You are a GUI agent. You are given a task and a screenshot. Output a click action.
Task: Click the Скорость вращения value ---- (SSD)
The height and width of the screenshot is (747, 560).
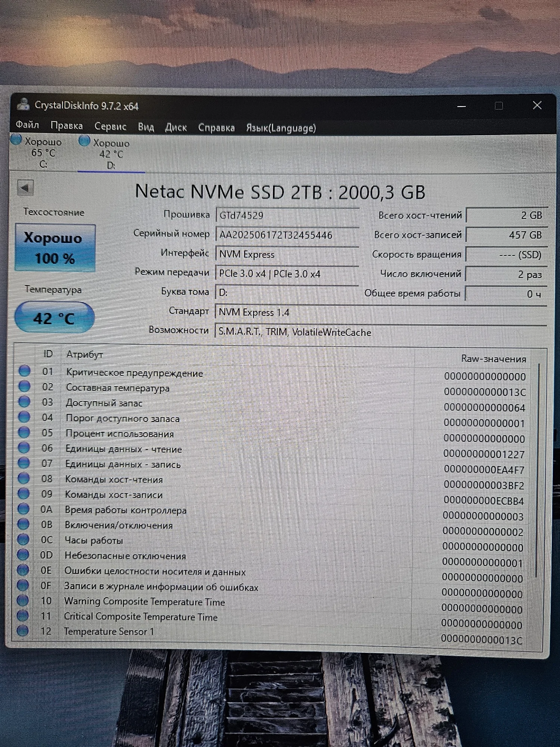tap(507, 255)
